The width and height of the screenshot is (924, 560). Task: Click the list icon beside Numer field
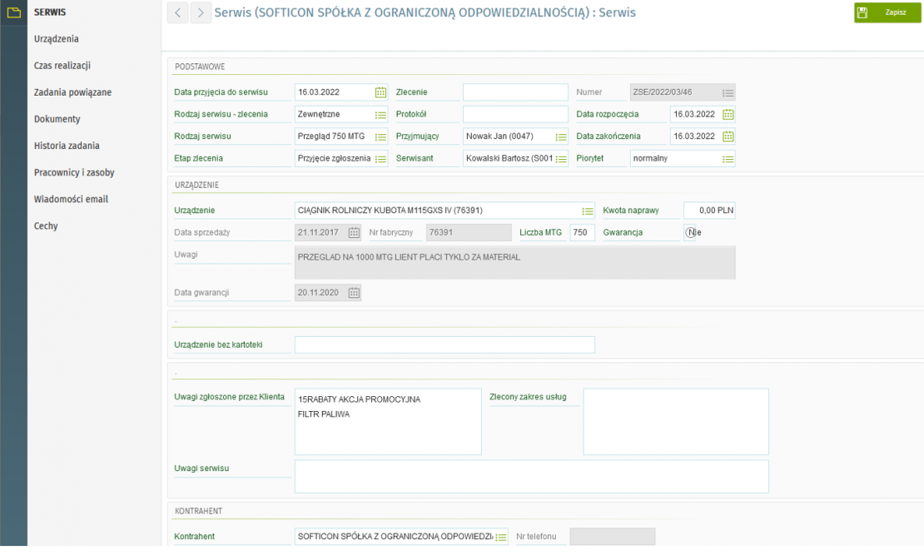[728, 93]
